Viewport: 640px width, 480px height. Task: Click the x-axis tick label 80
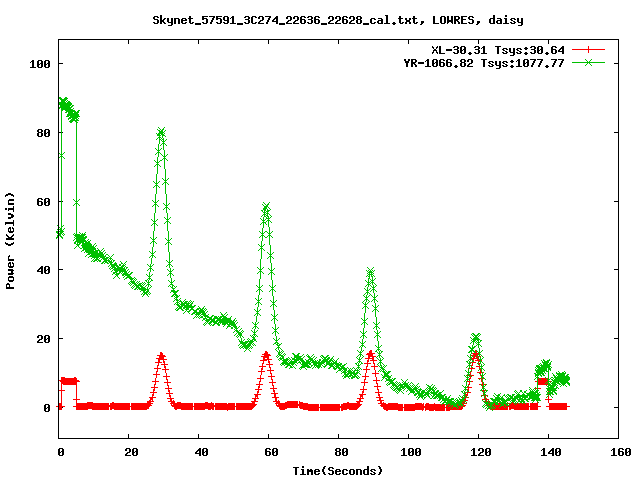click(x=341, y=452)
